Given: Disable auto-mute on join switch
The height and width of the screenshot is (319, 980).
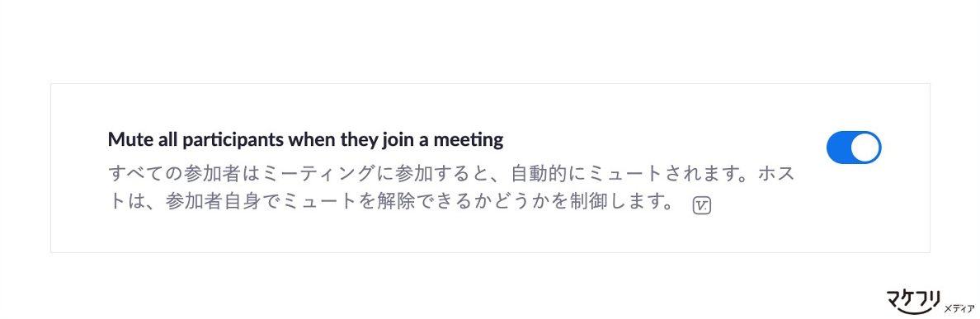Looking at the screenshot, I should (x=853, y=148).
